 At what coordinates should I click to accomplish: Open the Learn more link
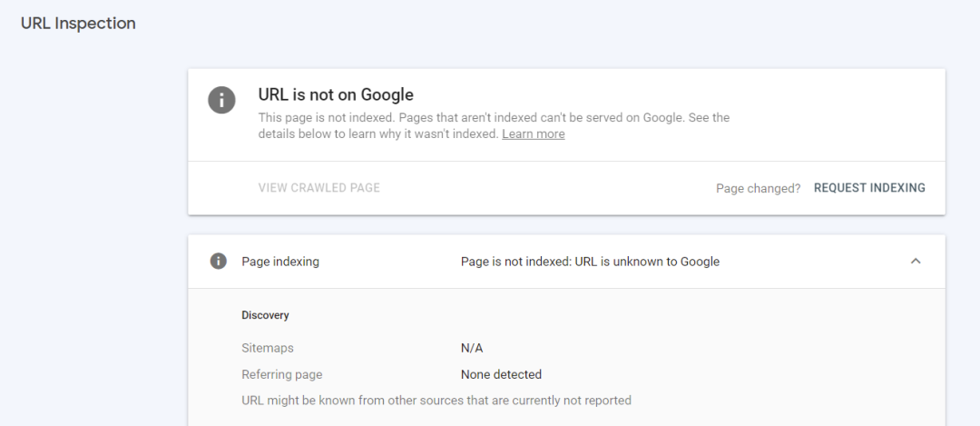tap(533, 134)
